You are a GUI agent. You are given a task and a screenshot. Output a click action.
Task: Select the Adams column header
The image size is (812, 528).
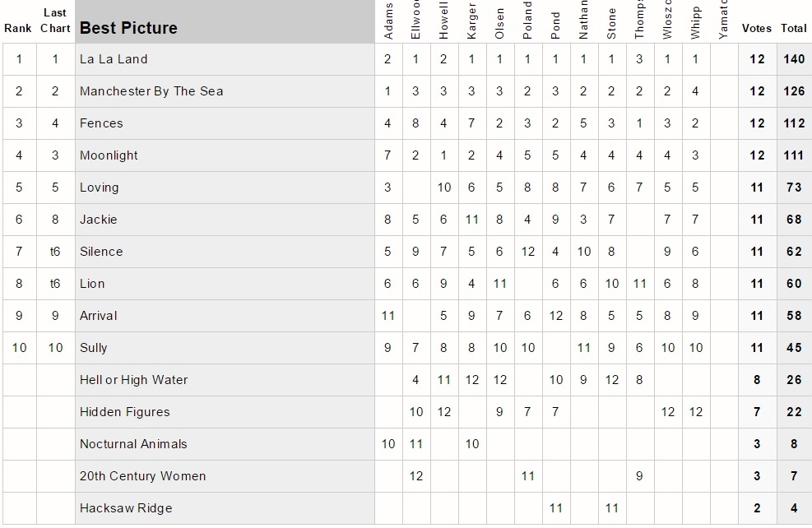[x=388, y=21]
